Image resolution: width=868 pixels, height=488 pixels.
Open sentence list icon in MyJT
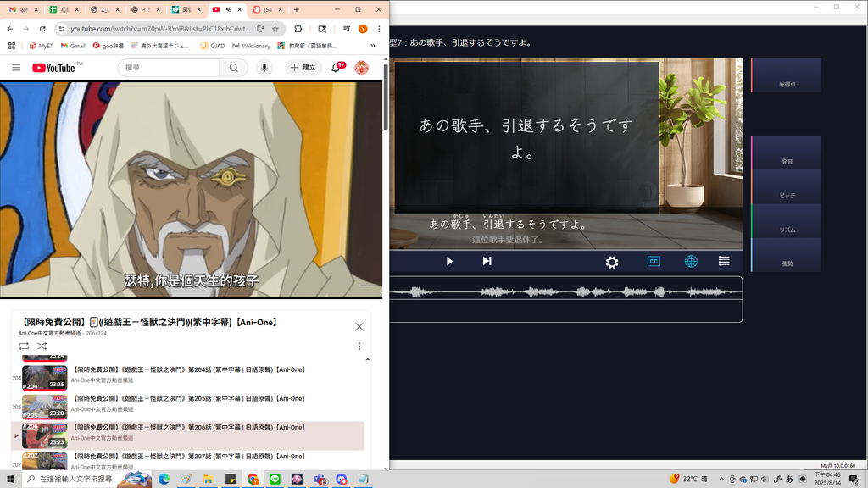coord(724,262)
